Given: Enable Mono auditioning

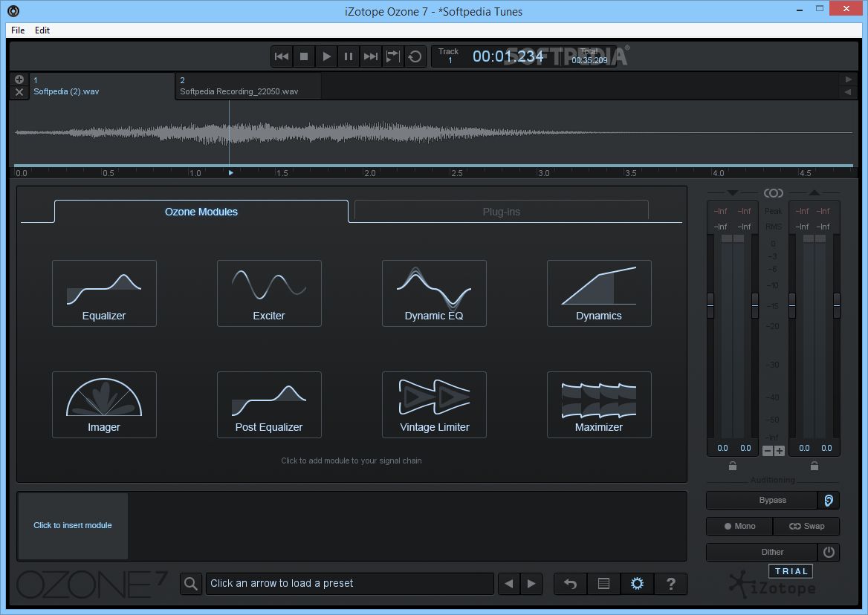Looking at the screenshot, I should (739, 526).
